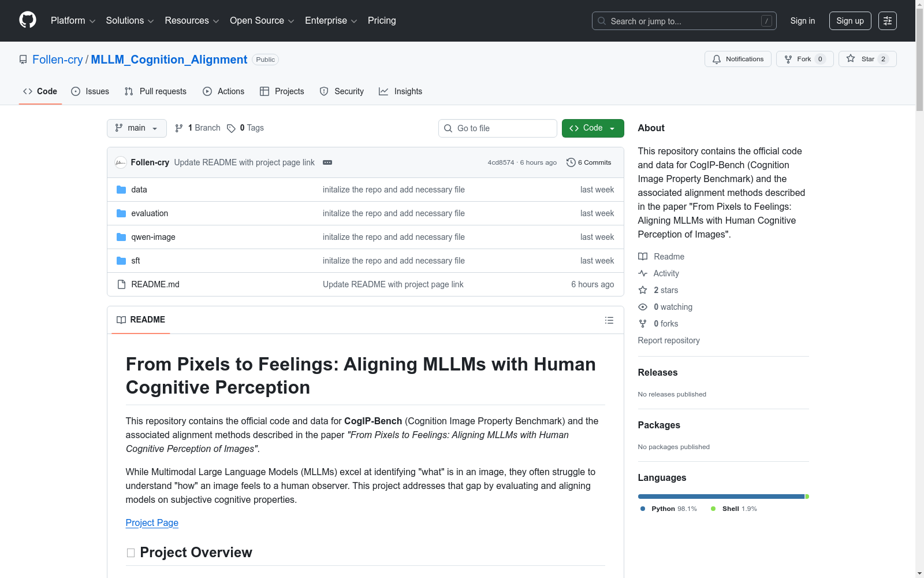
Task: Click the branch icon next to 1 Branch
Action: pos(179,128)
